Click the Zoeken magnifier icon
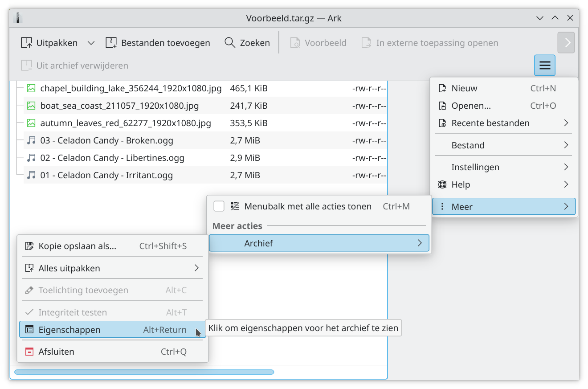The image size is (588, 389). [230, 43]
